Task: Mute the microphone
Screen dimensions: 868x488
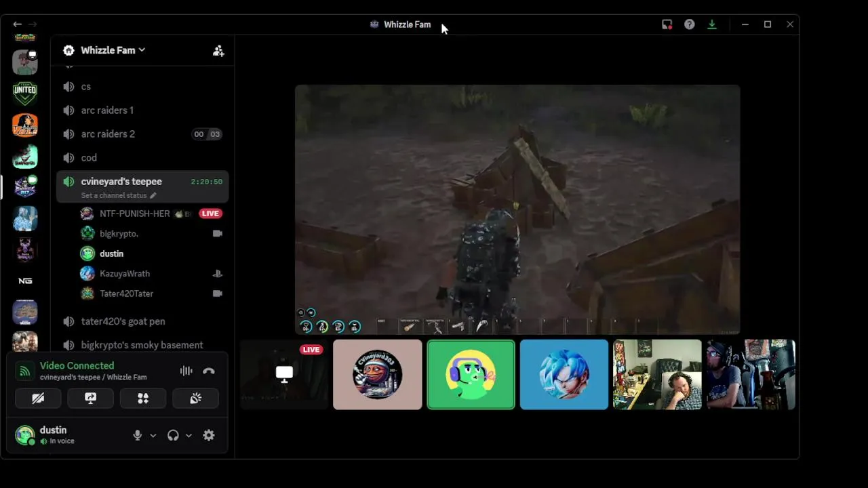Action: (x=137, y=435)
